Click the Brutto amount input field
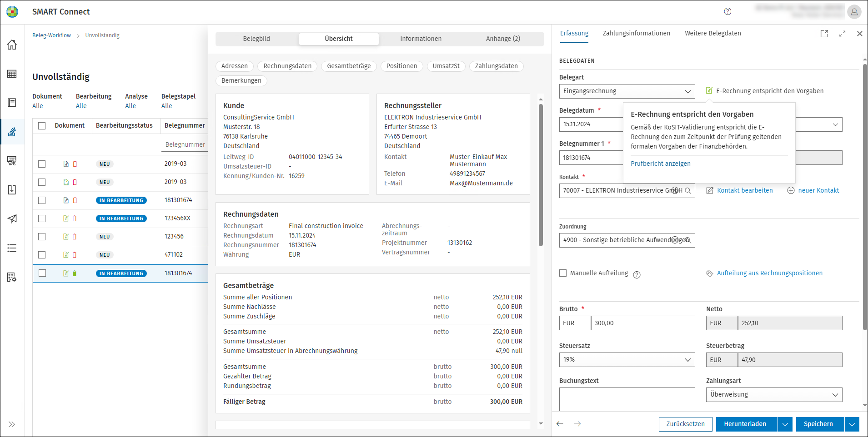 point(642,323)
